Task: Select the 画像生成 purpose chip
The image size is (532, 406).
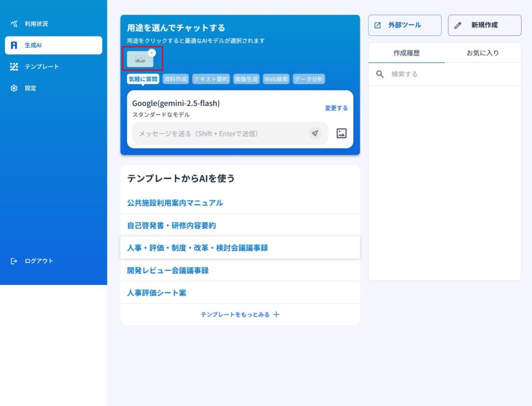Action: click(246, 79)
